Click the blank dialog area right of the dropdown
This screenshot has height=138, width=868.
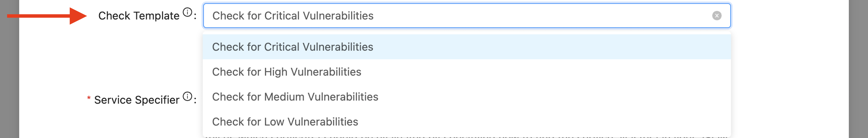(789, 74)
